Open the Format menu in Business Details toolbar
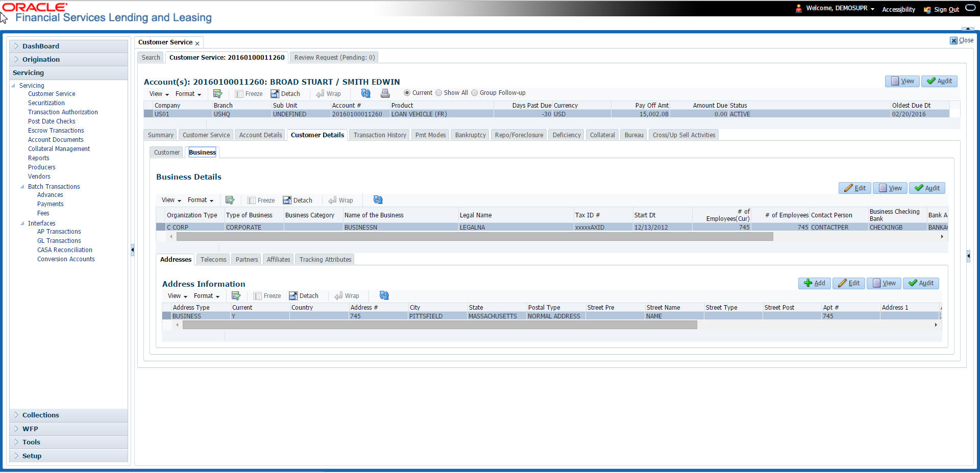980x473 pixels. [x=201, y=200]
